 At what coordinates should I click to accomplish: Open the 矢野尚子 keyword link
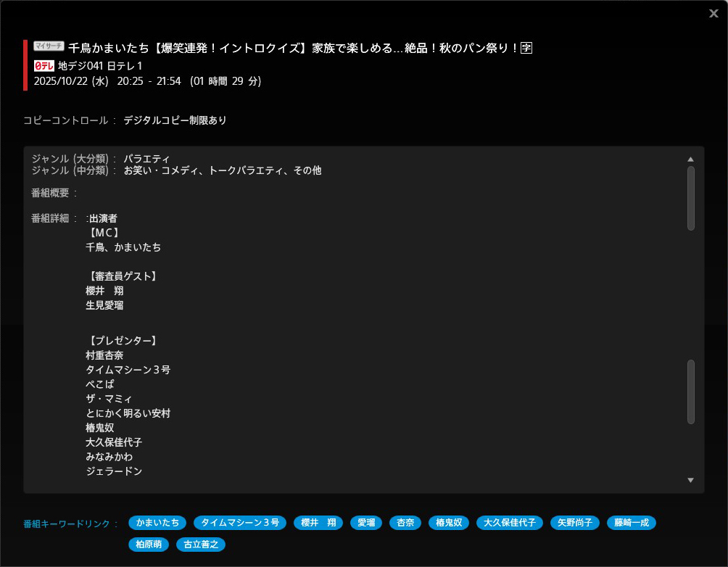pos(575,523)
